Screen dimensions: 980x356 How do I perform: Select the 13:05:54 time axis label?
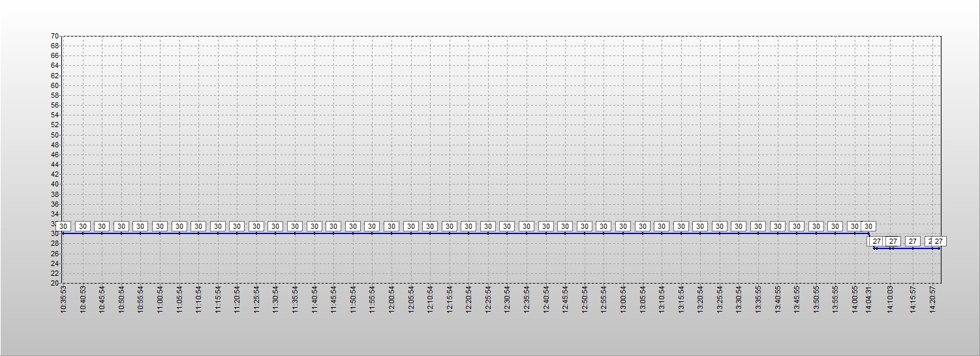pos(643,299)
